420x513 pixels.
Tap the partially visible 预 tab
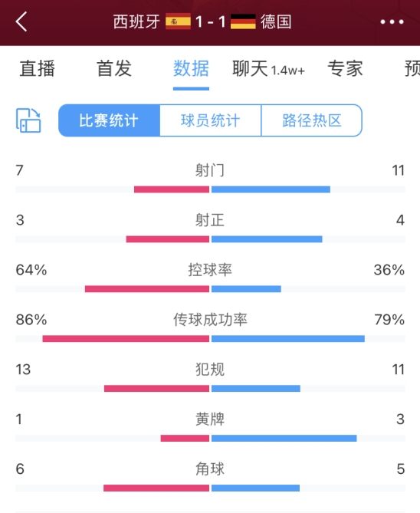412,68
